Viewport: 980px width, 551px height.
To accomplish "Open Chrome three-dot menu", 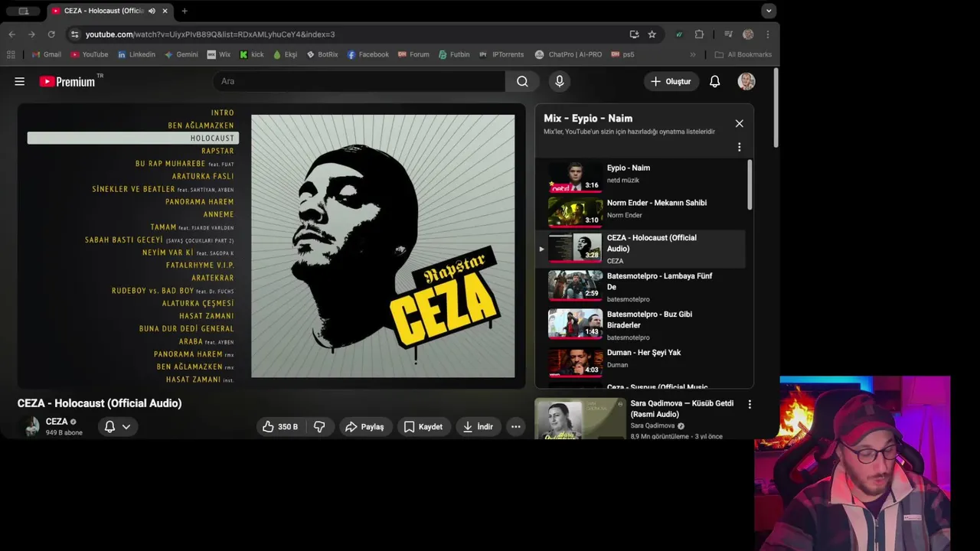I will (x=767, y=34).
